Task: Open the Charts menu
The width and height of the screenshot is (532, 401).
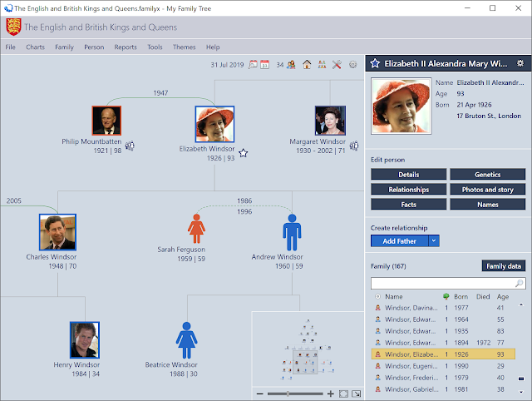Action: [x=35, y=47]
